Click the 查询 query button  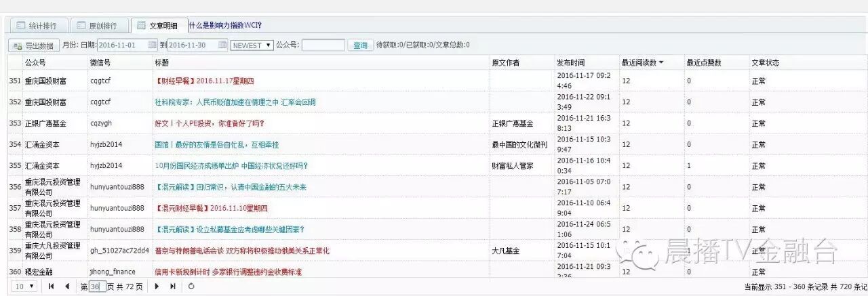[x=360, y=45]
